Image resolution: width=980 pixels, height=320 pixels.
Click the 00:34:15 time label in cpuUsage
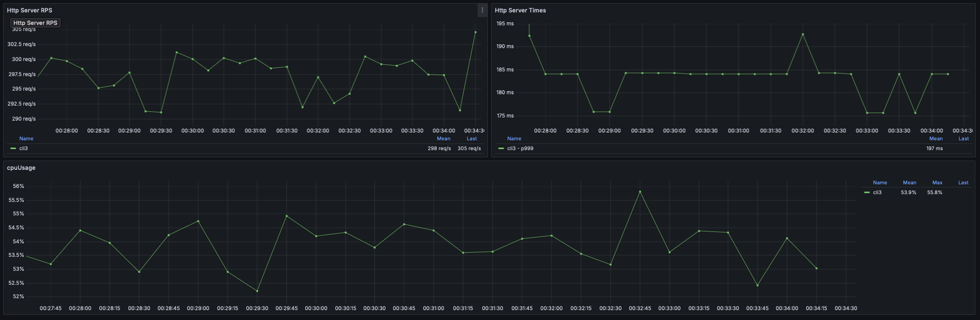tap(816, 309)
